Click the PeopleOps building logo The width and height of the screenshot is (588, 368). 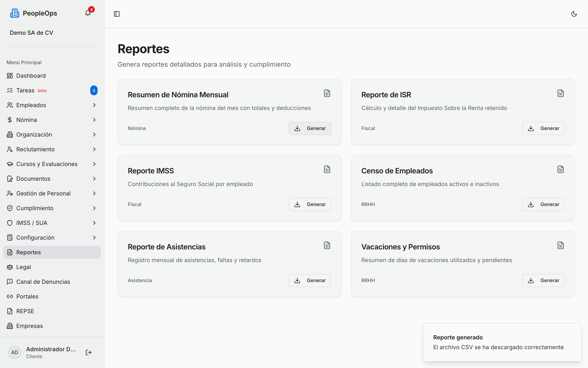[14, 13]
